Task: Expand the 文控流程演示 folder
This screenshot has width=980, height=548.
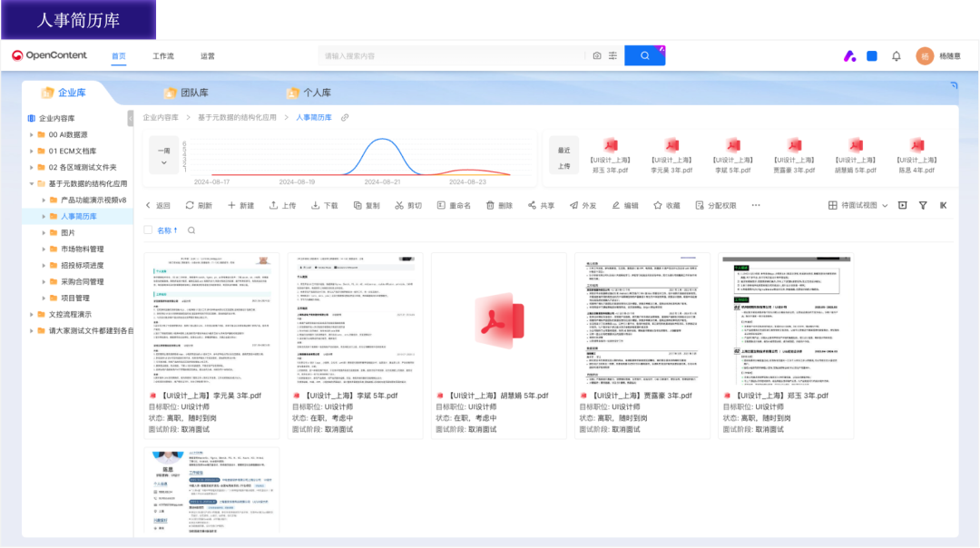Action: pyautogui.click(x=31, y=314)
